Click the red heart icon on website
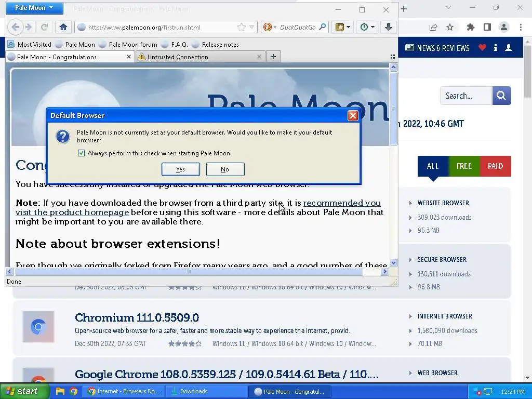The height and width of the screenshot is (399, 532). tap(483, 47)
